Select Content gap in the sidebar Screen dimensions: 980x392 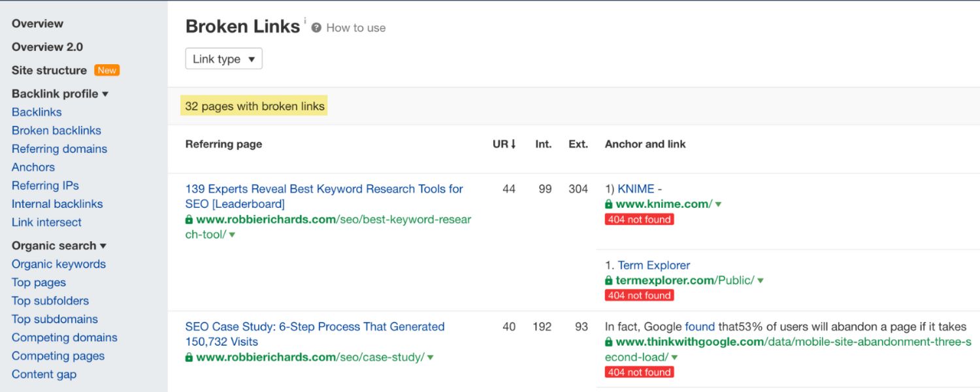click(x=44, y=374)
